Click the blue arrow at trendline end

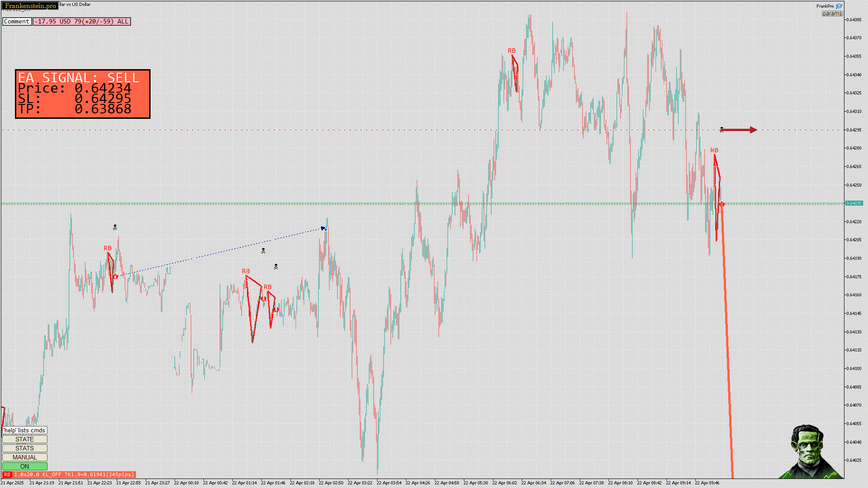click(x=324, y=229)
